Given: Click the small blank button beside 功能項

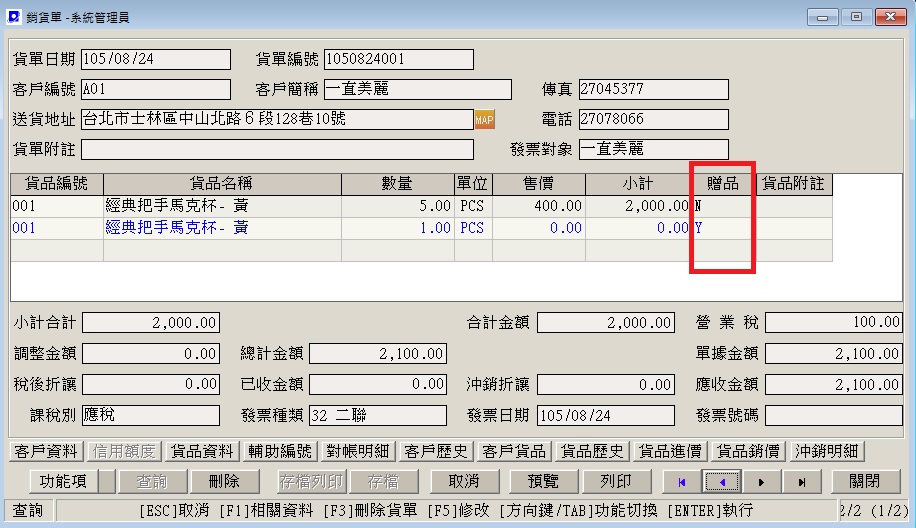Looking at the screenshot, I should pyautogui.click(x=107, y=482).
